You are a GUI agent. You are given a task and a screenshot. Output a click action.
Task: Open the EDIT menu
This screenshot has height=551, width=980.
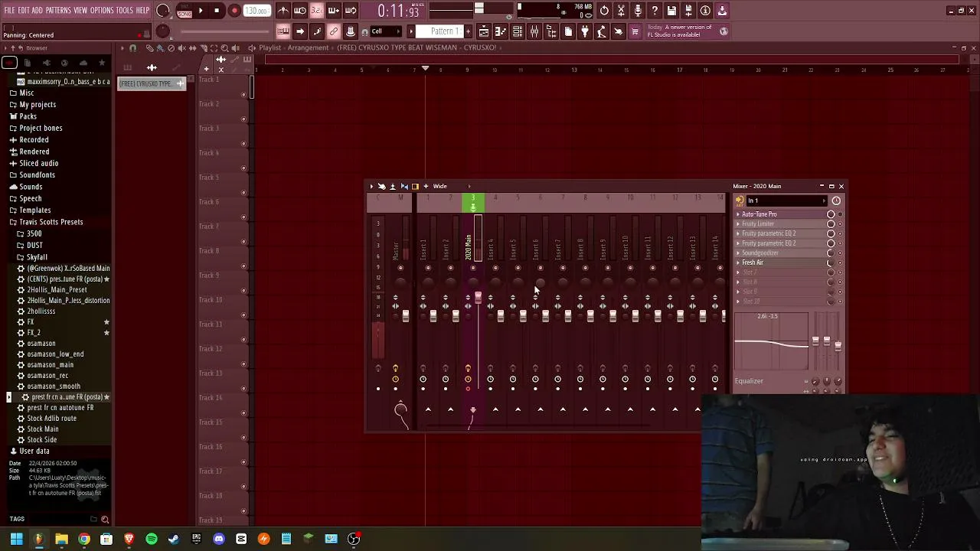24,11
